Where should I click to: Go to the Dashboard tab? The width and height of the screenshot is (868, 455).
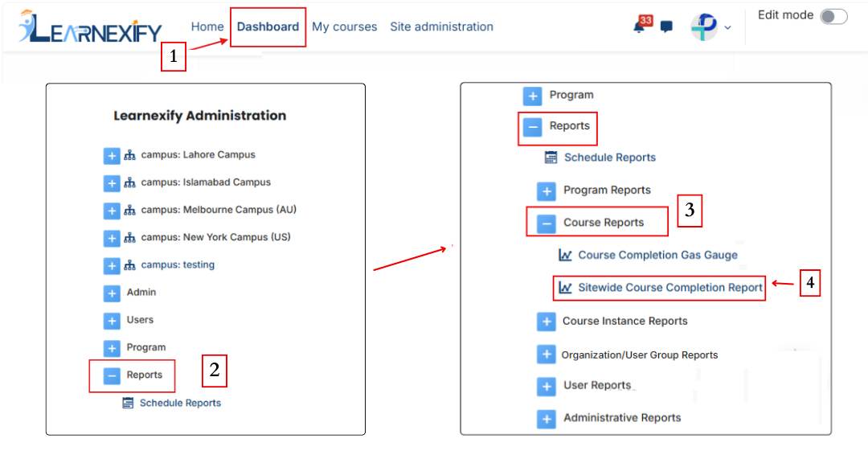point(268,27)
